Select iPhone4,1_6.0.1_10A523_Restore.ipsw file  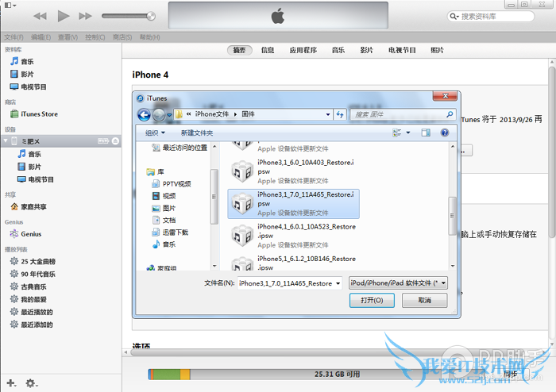click(x=293, y=236)
